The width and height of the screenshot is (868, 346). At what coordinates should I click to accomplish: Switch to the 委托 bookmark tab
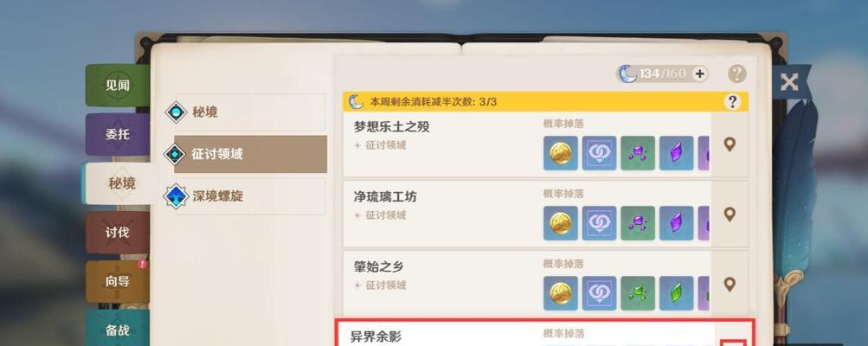(118, 134)
